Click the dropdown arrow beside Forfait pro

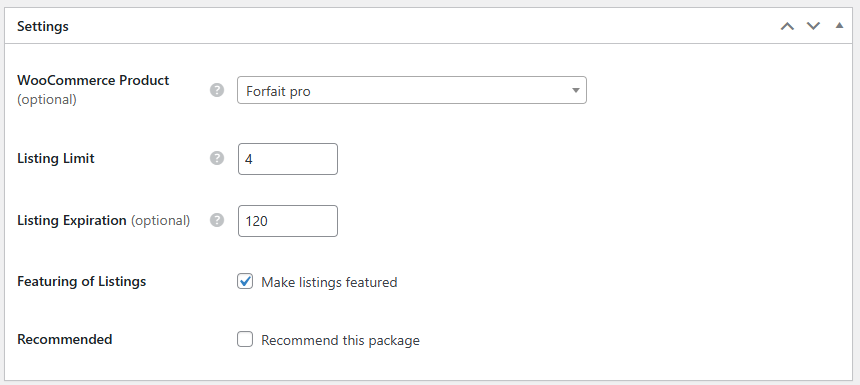coord(575,90)
